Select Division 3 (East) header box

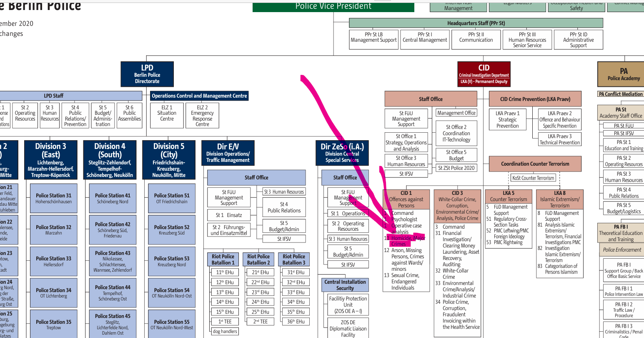pos(50,160)
